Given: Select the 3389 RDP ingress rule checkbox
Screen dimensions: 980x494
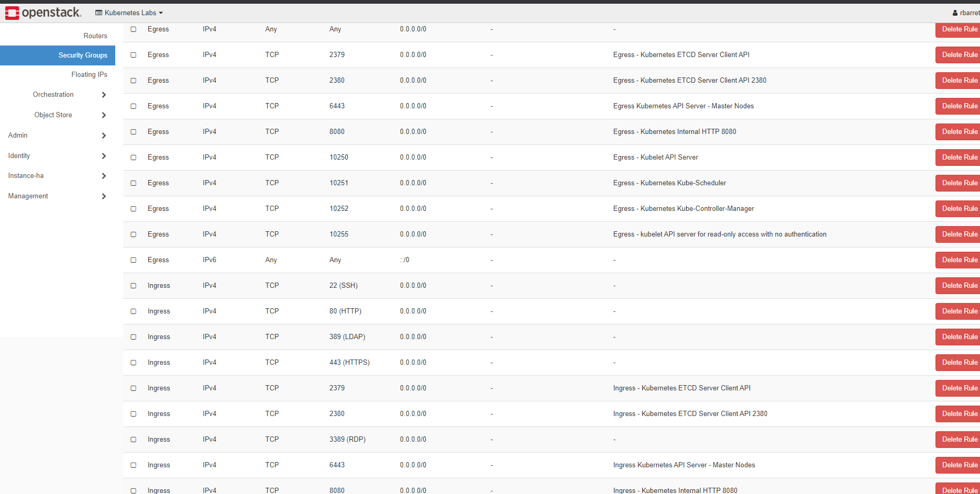Looking at the screenshot, I should click(133, 440).
